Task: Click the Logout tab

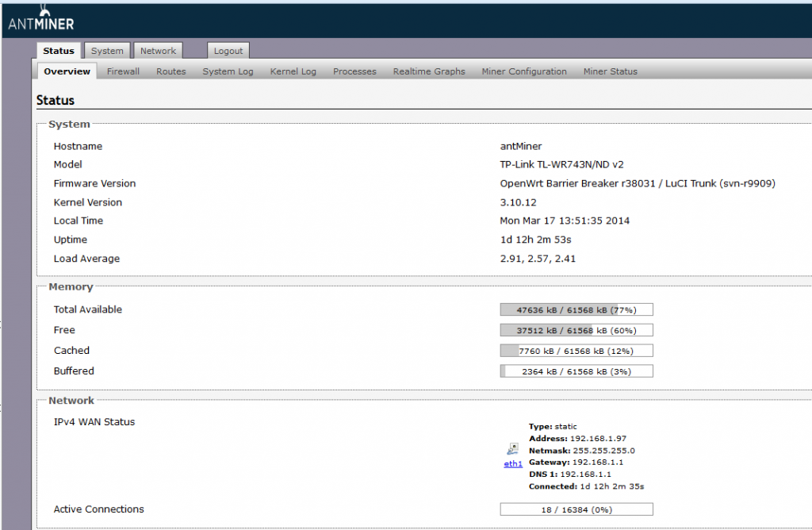Action: (228, 51)
